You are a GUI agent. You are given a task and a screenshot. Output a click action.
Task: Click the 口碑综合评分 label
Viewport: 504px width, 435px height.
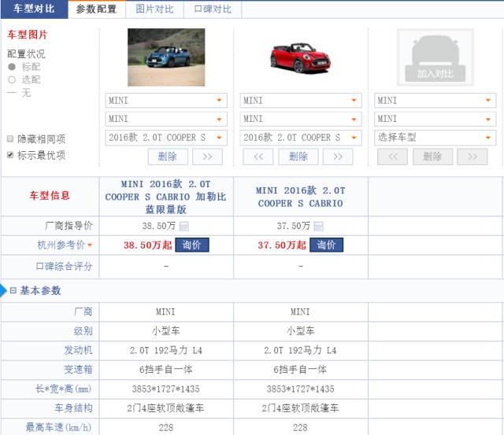pos(64,266)
